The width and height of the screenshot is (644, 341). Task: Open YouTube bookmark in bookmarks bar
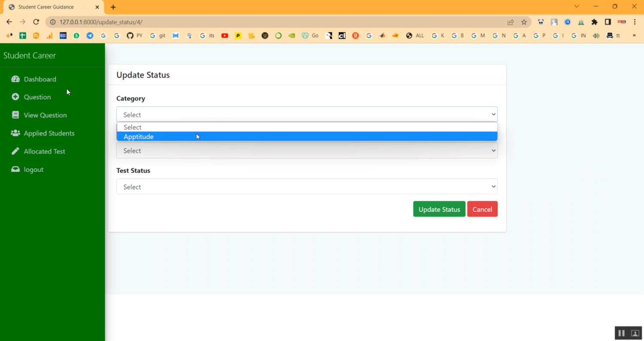(x=225, y=36)
